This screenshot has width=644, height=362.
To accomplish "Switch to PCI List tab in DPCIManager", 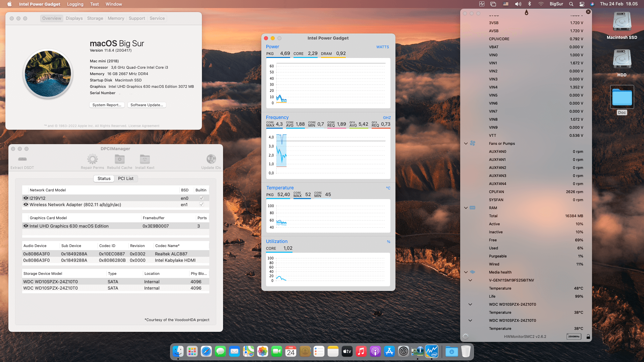I will tap(126, 178).
